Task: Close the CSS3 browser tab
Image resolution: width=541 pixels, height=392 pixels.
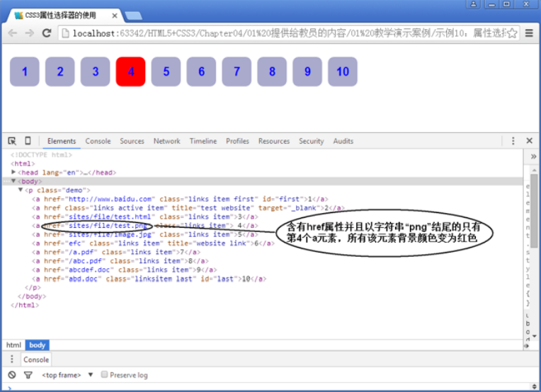Action: click(x=115, y=16)
